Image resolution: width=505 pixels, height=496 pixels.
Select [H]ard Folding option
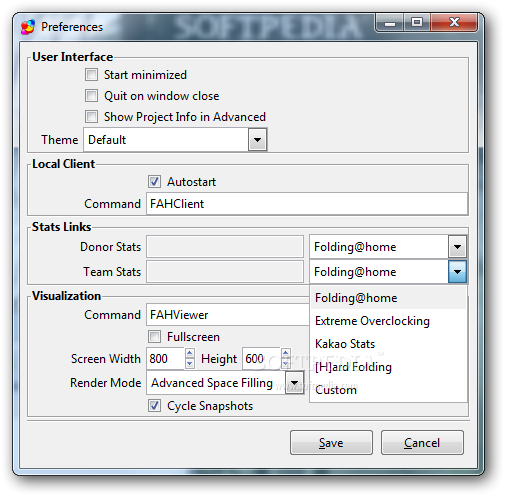coord(388,367)
